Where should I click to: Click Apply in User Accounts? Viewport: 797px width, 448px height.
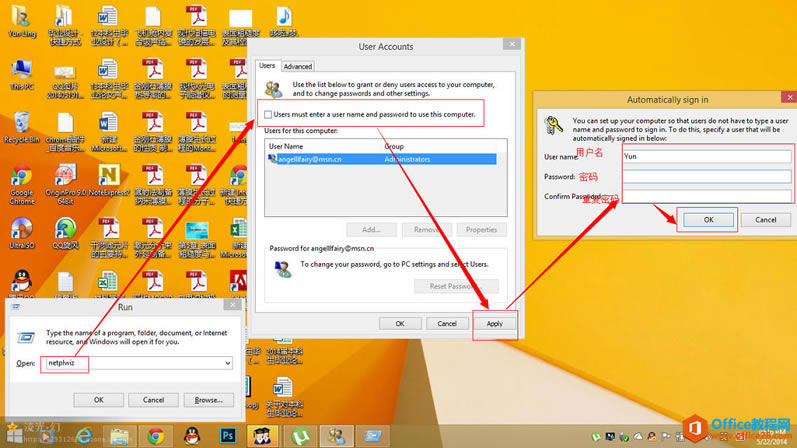495,323
